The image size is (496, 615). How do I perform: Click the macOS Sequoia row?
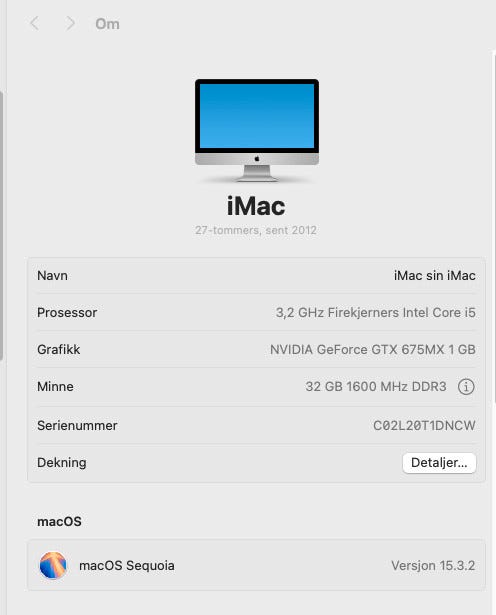coord(256,565)
